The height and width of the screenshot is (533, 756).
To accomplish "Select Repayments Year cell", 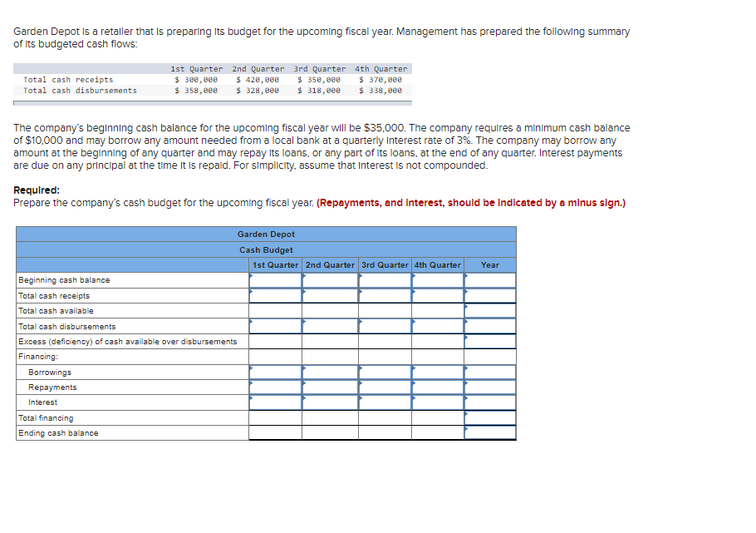I will tap(490, 387).
